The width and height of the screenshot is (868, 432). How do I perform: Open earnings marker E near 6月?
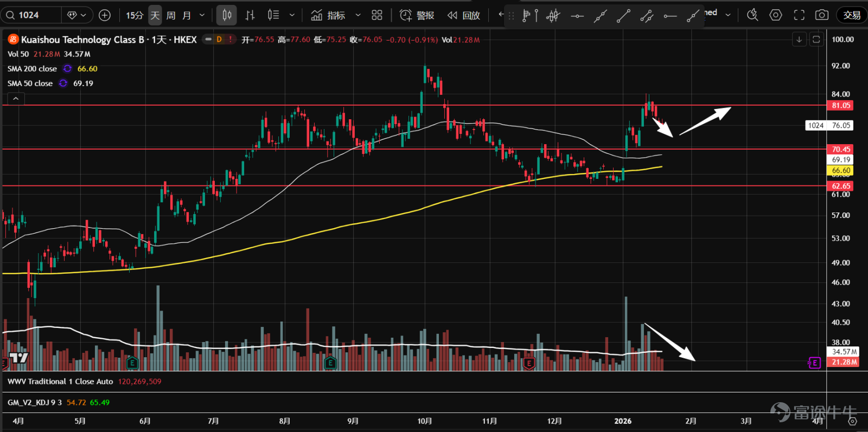(131, 363)
